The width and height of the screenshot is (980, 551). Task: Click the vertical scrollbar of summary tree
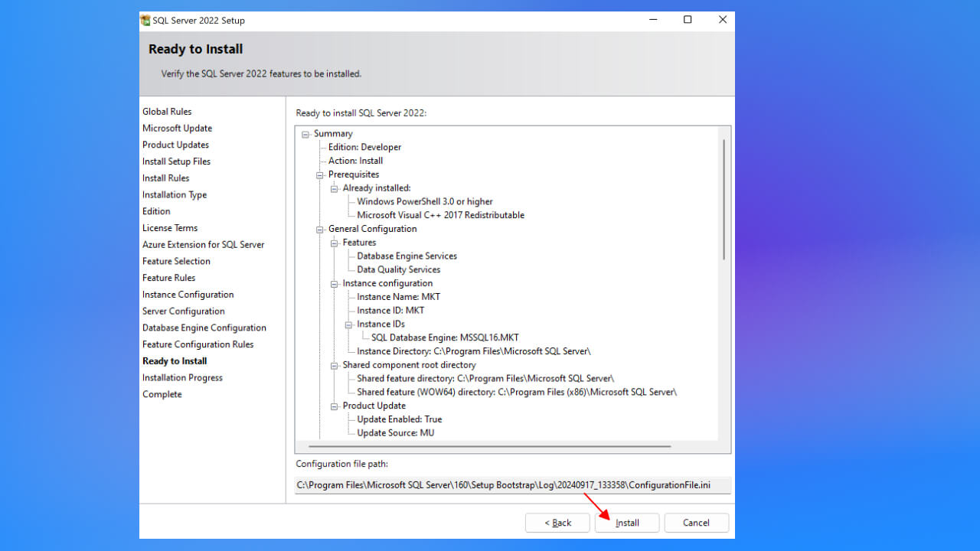coord(724,201)
